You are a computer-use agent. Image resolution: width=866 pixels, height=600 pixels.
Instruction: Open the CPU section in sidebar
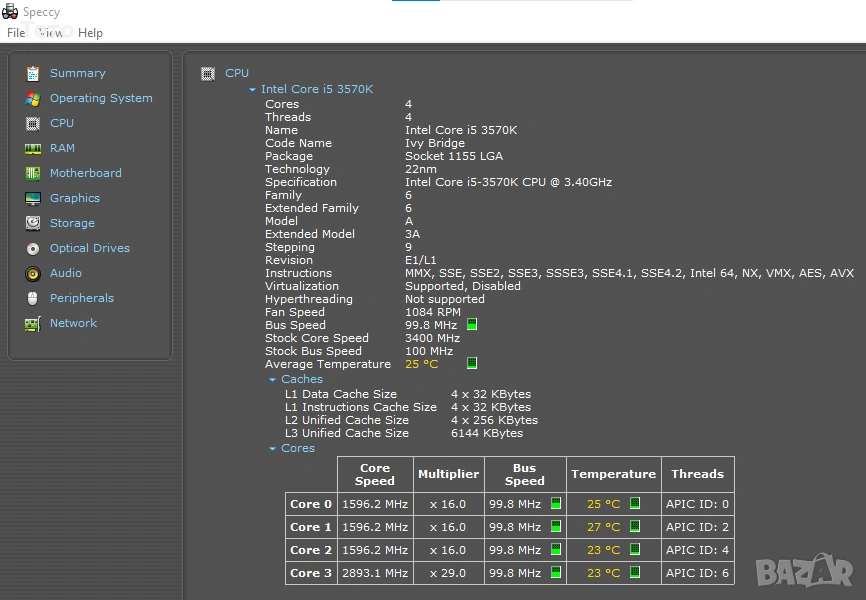[x=61, y=123]
